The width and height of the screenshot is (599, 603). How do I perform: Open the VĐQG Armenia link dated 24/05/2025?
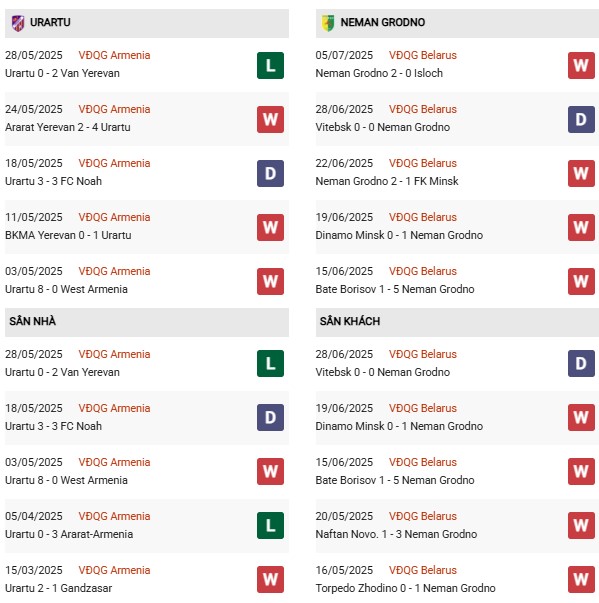tap(114, 109)
